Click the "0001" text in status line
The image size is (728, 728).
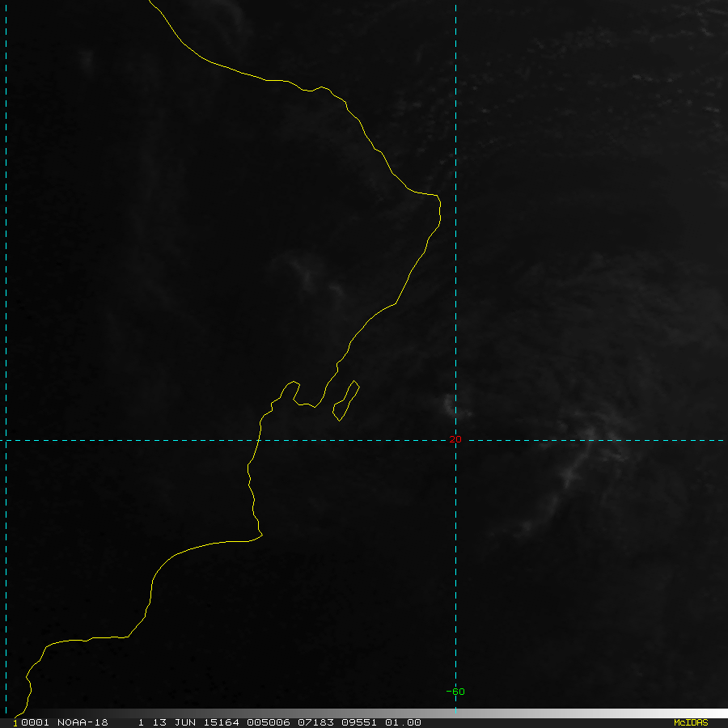(36, 722)
